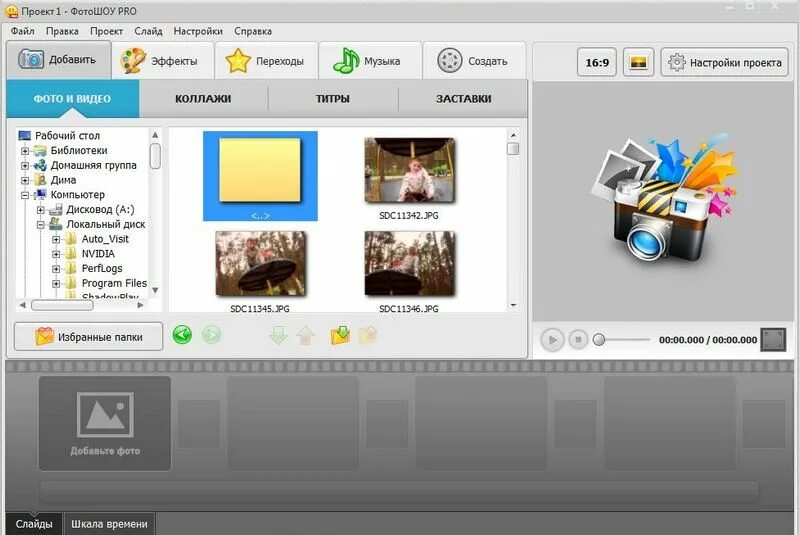Click the add whole folder icon
The width and height of the screenshot is (800, 535).
click(x=340, y=335)
